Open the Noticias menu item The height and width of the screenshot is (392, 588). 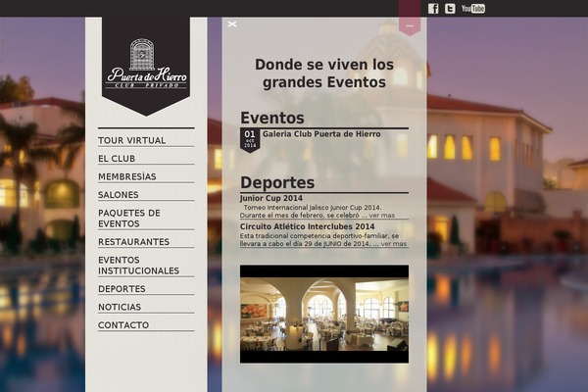pyautogui.click(x=120, y=307)
